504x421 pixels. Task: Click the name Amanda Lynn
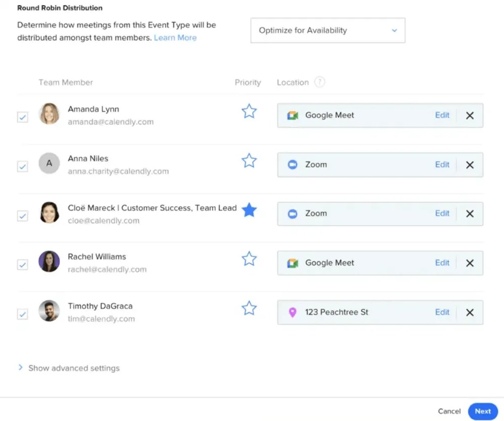point(93,109)
